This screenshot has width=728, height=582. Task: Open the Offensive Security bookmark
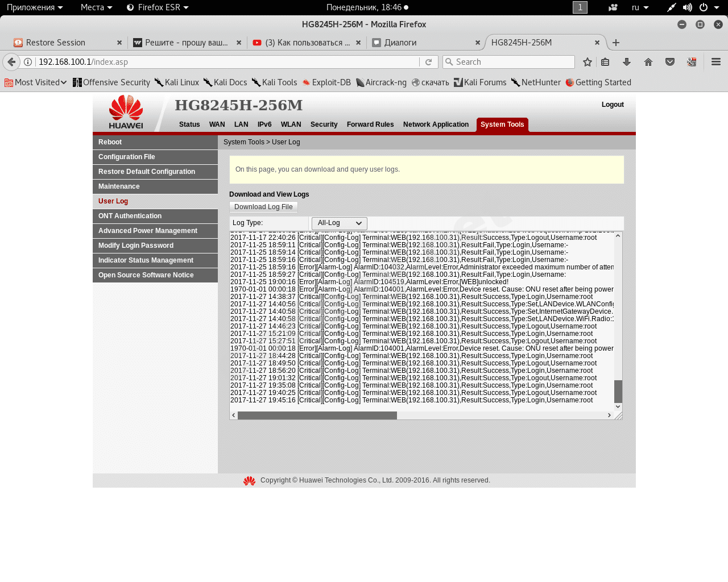[x=111, y=82]
